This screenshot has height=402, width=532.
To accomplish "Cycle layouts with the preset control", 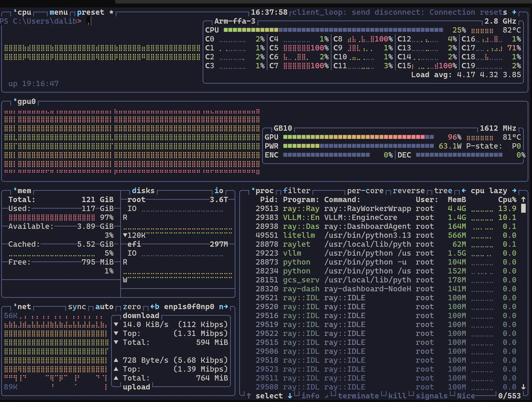I will (91, 12).
